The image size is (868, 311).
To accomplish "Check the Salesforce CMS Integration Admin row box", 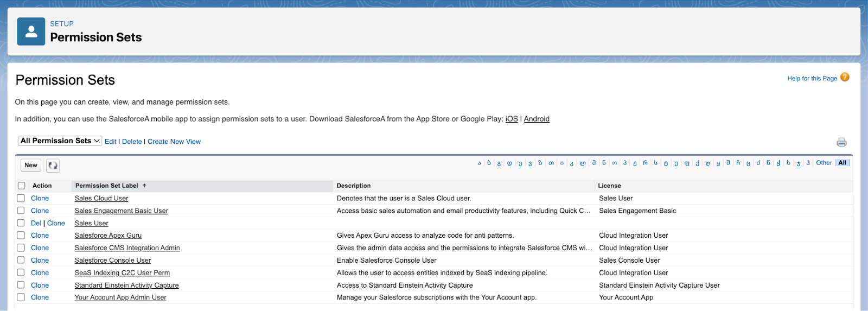I will pos(21,247).
